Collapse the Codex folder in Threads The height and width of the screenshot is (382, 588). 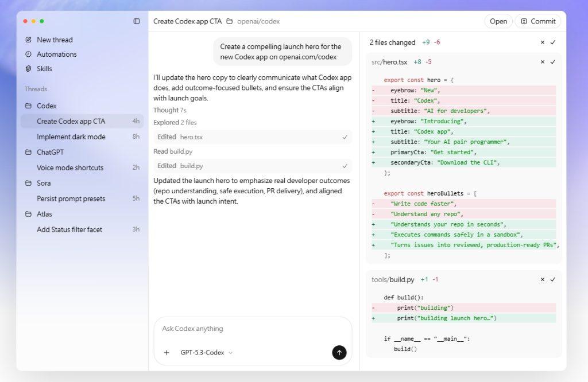coord(29,106)
